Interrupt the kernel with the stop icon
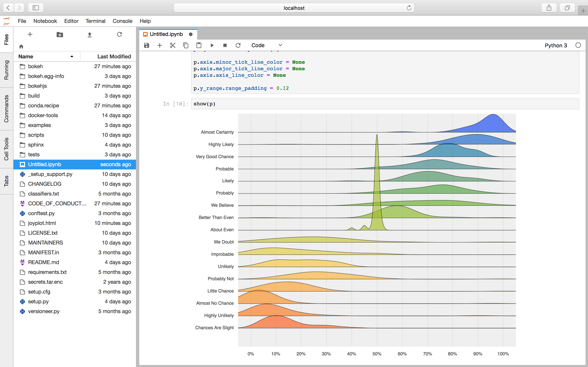 pyautogui.click(x=225, y=45)
